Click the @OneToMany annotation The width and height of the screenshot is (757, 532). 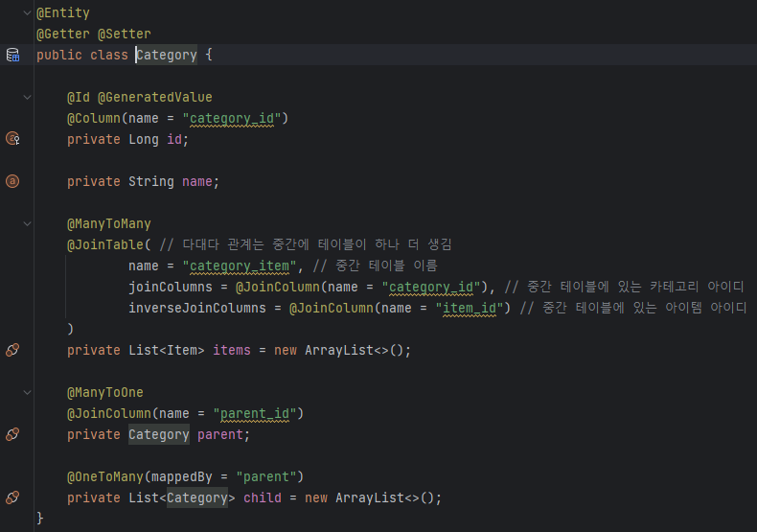point(105,477)
